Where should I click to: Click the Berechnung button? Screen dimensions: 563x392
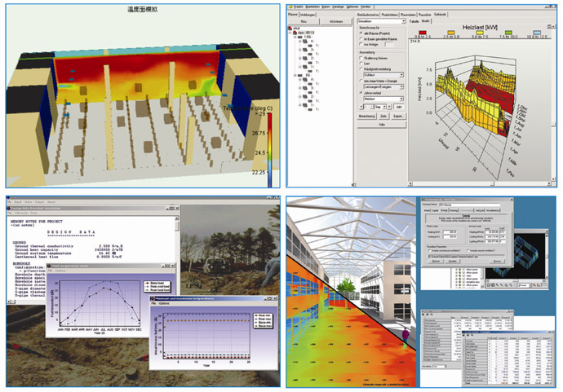pos(367,117)
